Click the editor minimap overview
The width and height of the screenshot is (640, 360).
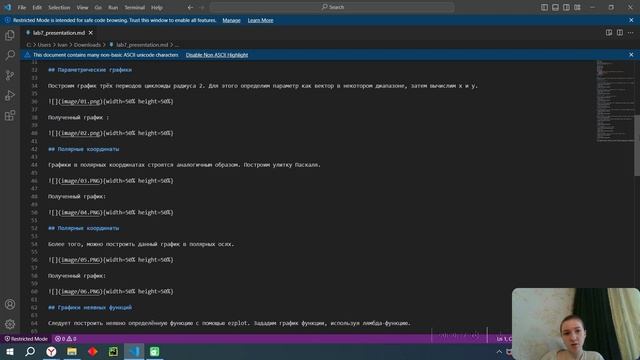click(x=616, y=101)
